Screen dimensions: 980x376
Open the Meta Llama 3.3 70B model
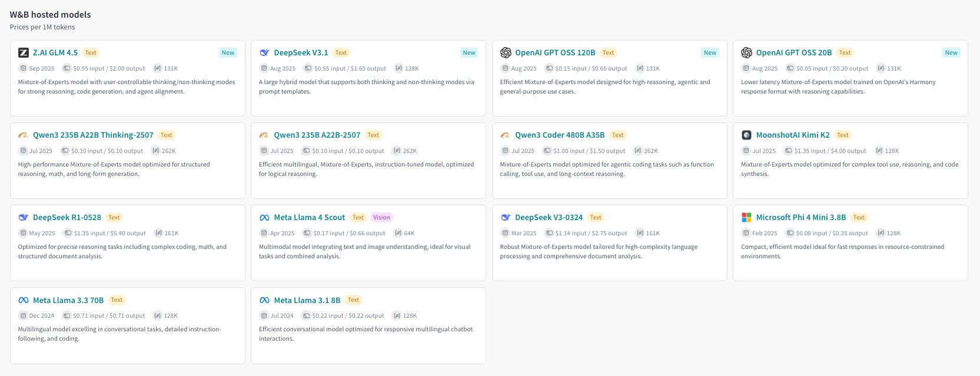68,300
